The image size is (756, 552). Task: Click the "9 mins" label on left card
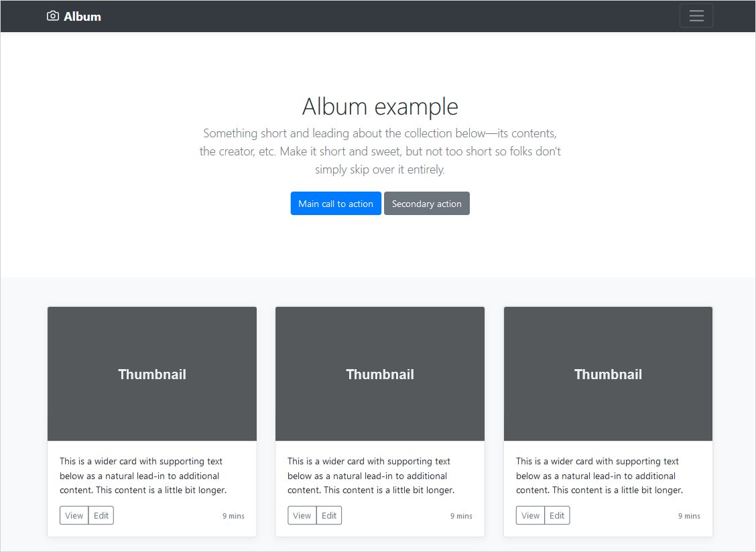(233, 516)
